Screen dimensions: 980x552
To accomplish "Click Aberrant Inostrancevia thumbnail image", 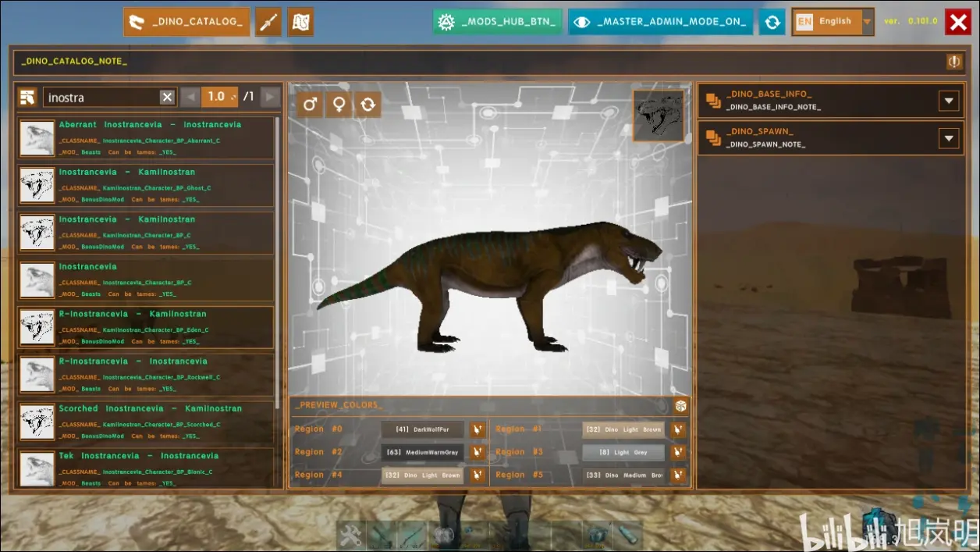I will 37,138.
